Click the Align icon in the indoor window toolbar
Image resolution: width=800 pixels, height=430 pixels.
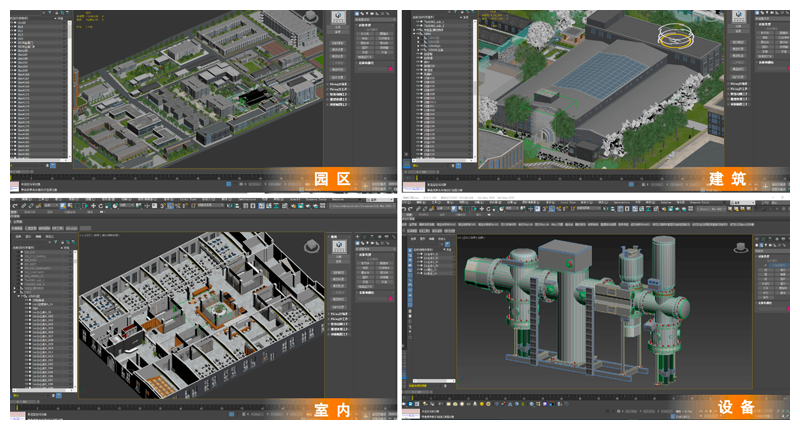point(237,206)
